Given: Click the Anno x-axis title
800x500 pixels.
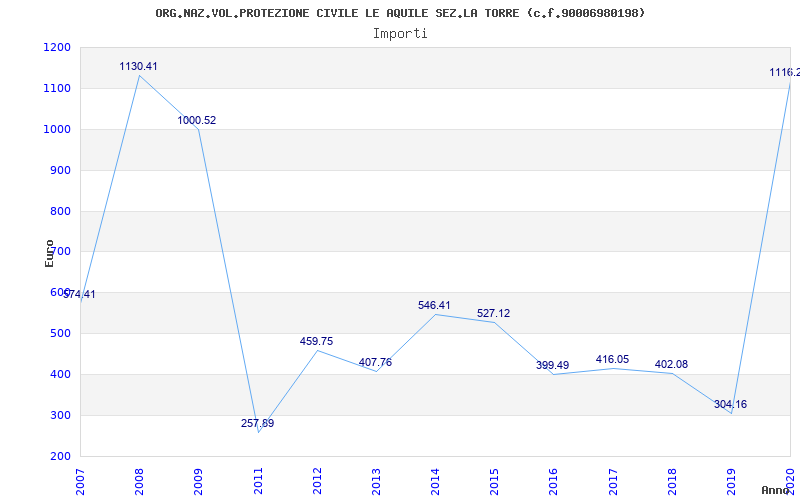Looking at the screenshot, I should (776, 490).
